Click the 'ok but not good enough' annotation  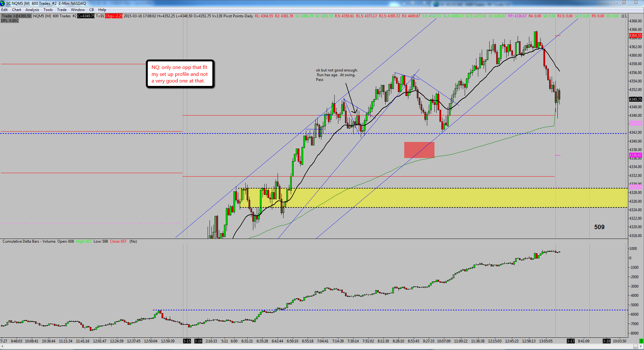point(337,75)
